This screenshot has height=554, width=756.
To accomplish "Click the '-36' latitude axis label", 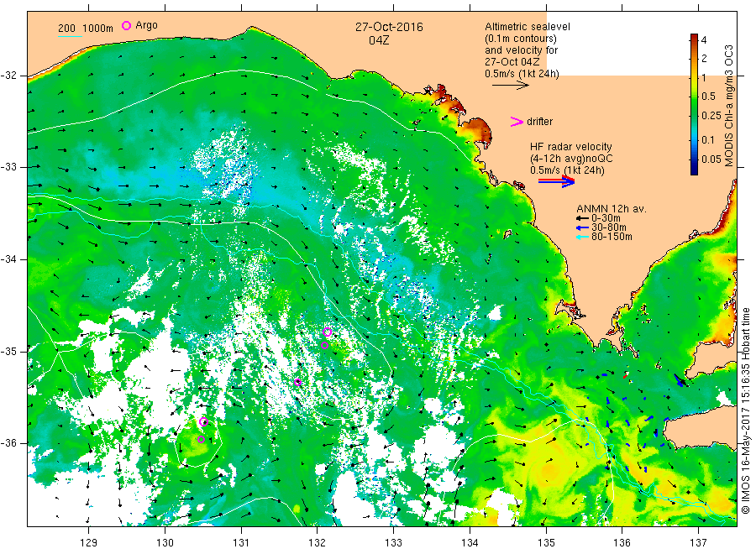I will 8,442.
